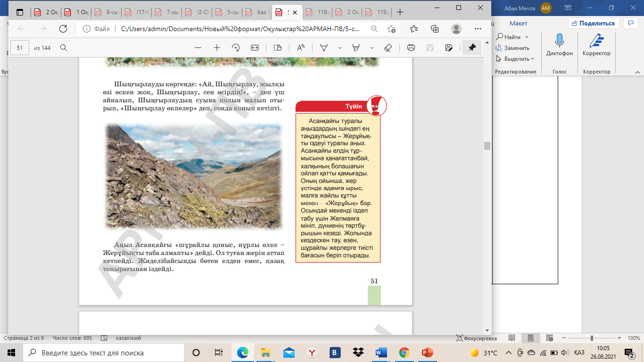Open the page view layout icon

(277, 48)
